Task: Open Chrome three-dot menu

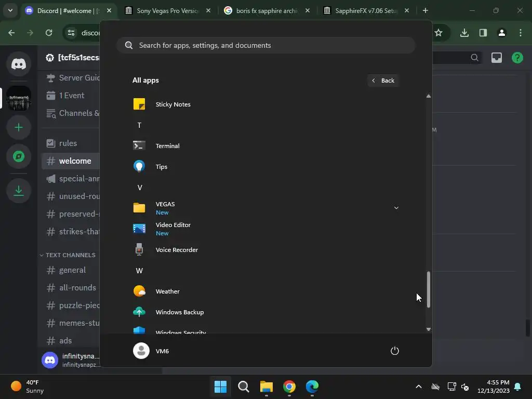Action: [x=520, y=33]
